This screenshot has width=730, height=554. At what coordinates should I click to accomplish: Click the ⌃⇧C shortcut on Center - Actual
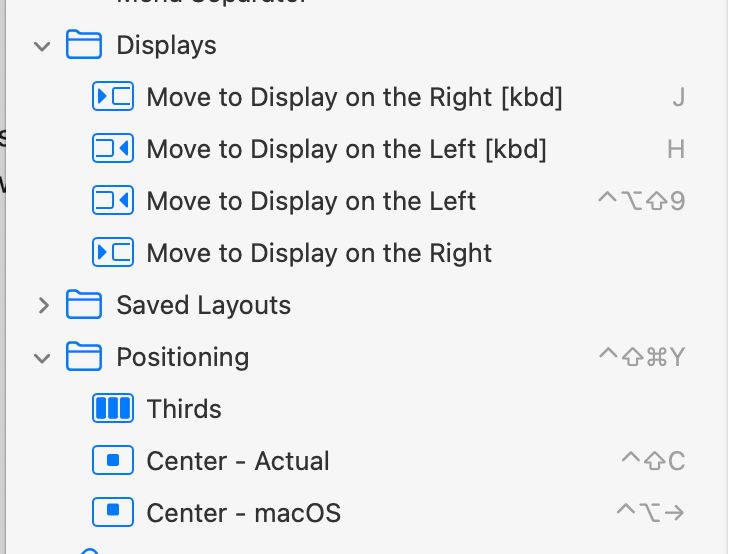[653, 461]
